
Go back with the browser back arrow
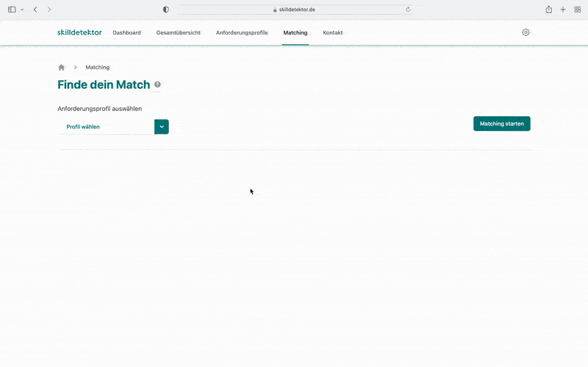point(35,10)
